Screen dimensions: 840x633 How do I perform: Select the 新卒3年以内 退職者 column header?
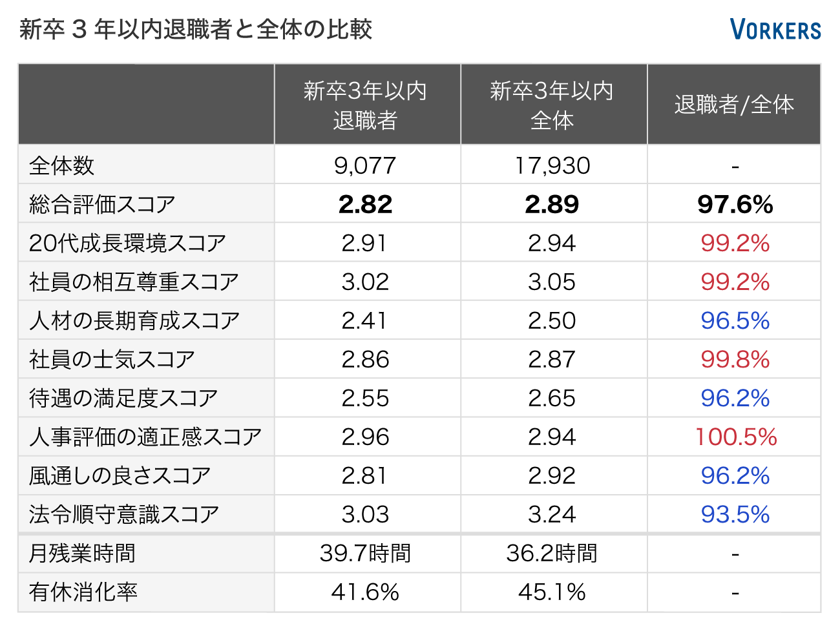point(366,105)
